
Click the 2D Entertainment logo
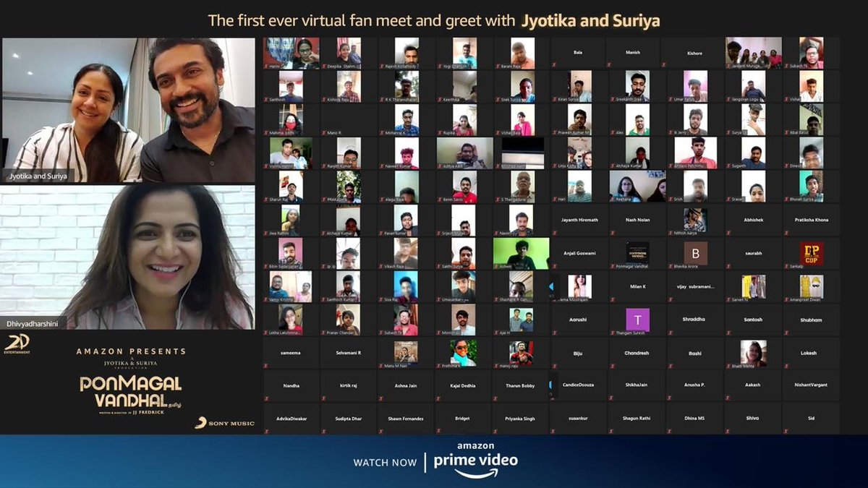17,344
